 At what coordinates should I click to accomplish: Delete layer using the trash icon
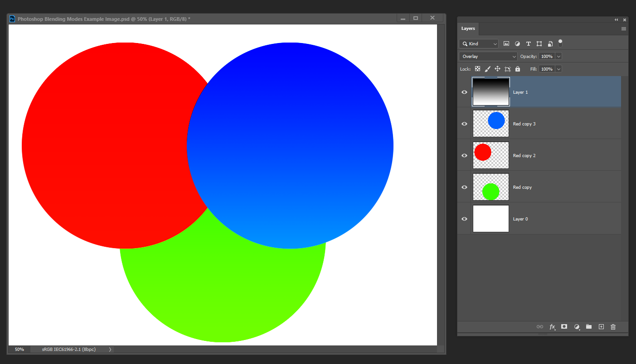[x=613, y=326]
